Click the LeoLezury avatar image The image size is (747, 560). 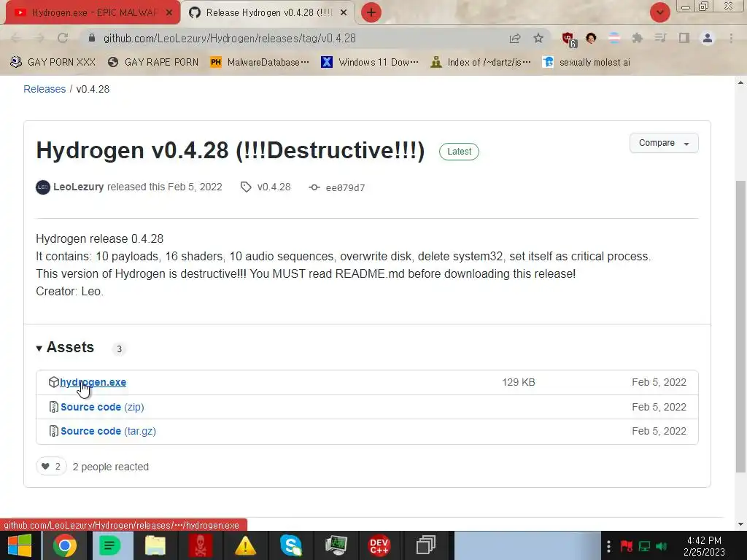point(43,187)
